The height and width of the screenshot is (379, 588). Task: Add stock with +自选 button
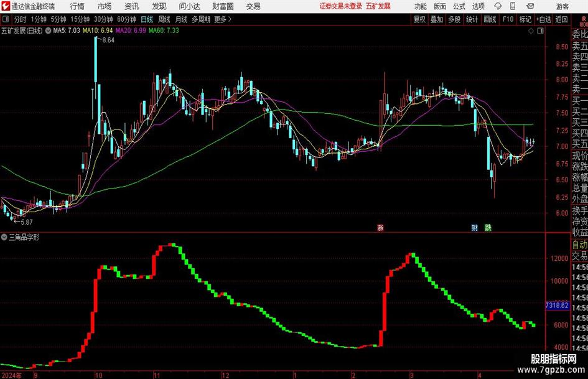coord(544,19)
